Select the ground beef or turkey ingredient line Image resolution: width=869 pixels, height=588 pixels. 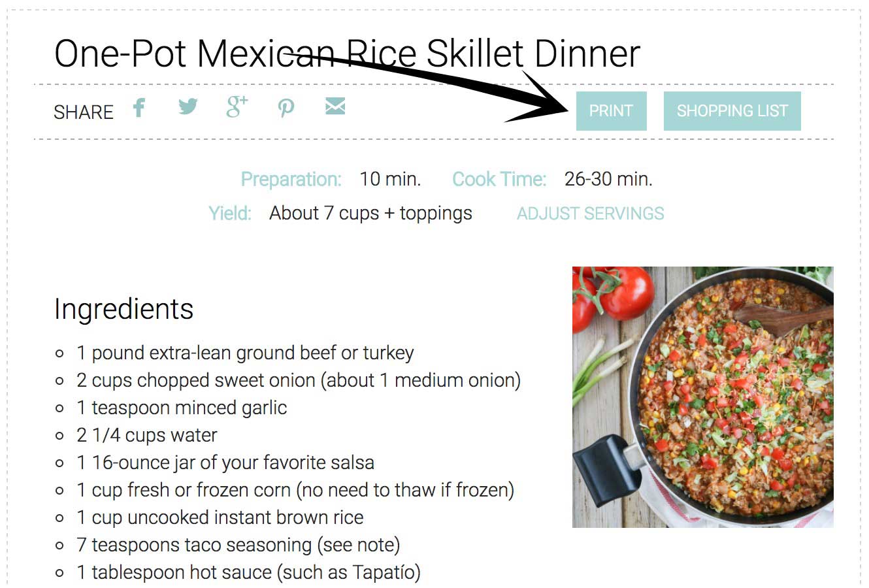point(245,353)
